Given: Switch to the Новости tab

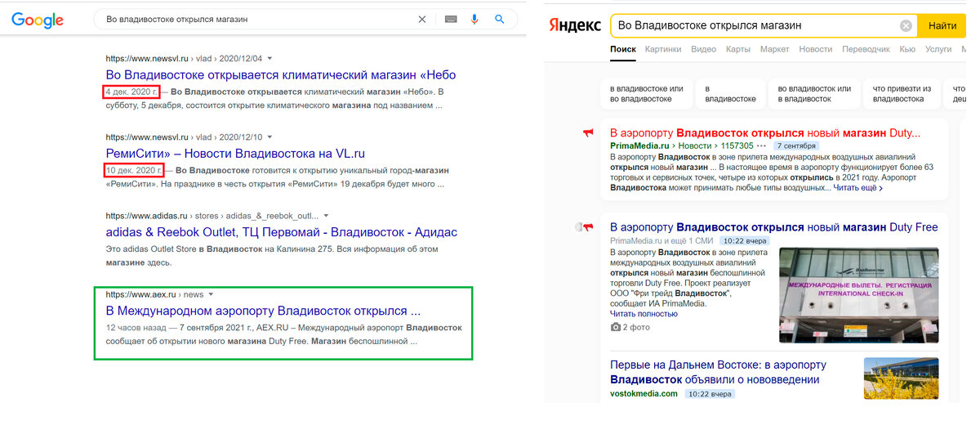Looking at the screenshot, I should (x=815, y=49).
